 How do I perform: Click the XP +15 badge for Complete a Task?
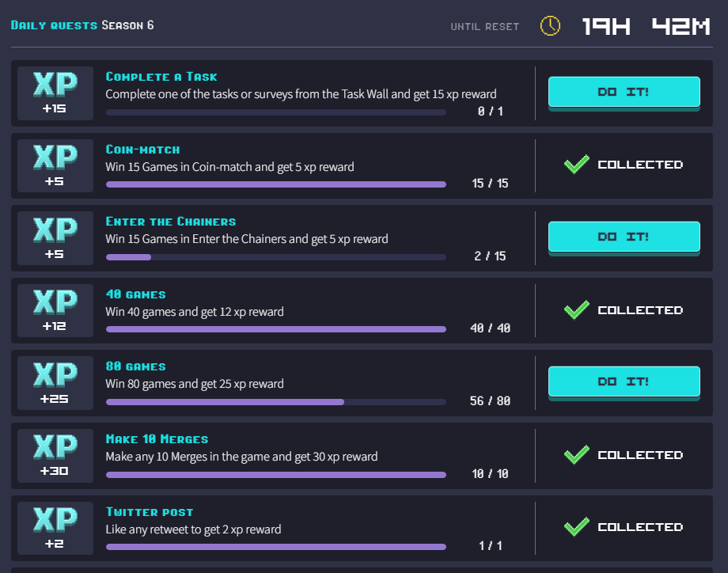coord(55,93)
